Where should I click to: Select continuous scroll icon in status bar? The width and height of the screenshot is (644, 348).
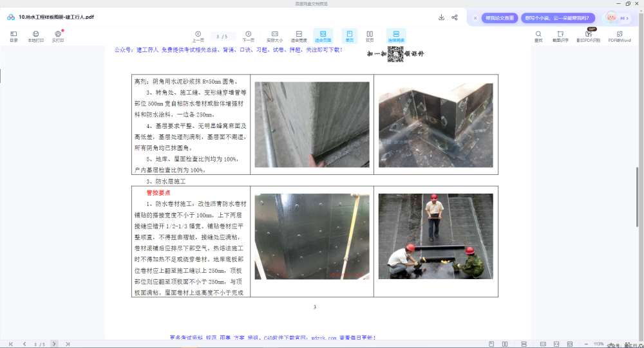(x=524, y=344)
